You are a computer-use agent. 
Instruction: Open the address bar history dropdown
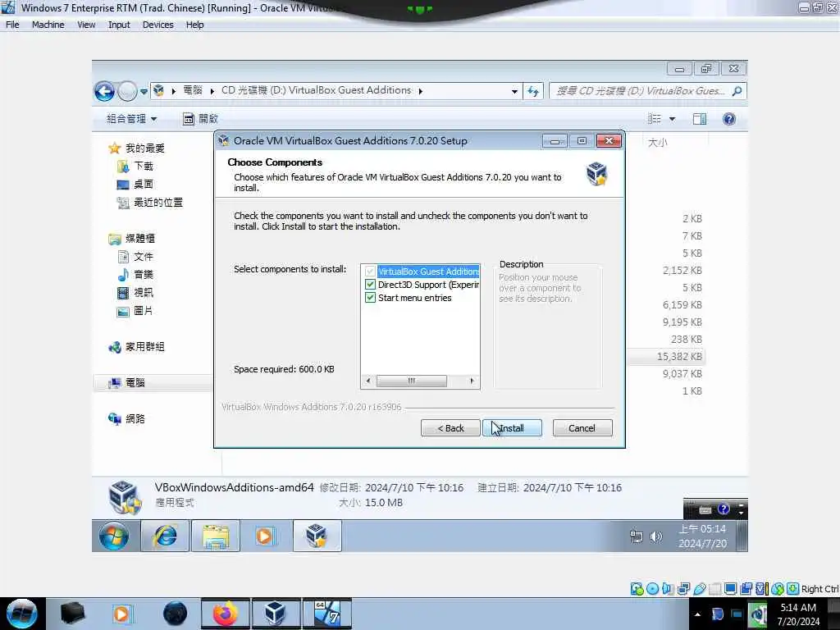pyautogui.click(x=514, y=91)
